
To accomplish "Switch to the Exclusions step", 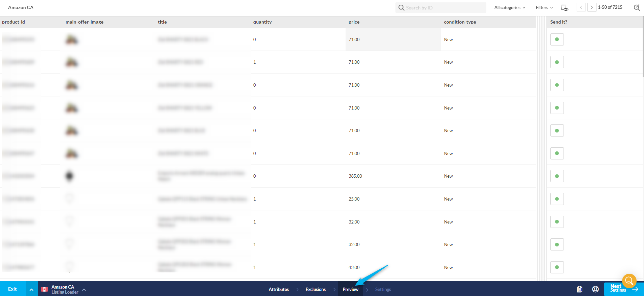I will 315,289.
